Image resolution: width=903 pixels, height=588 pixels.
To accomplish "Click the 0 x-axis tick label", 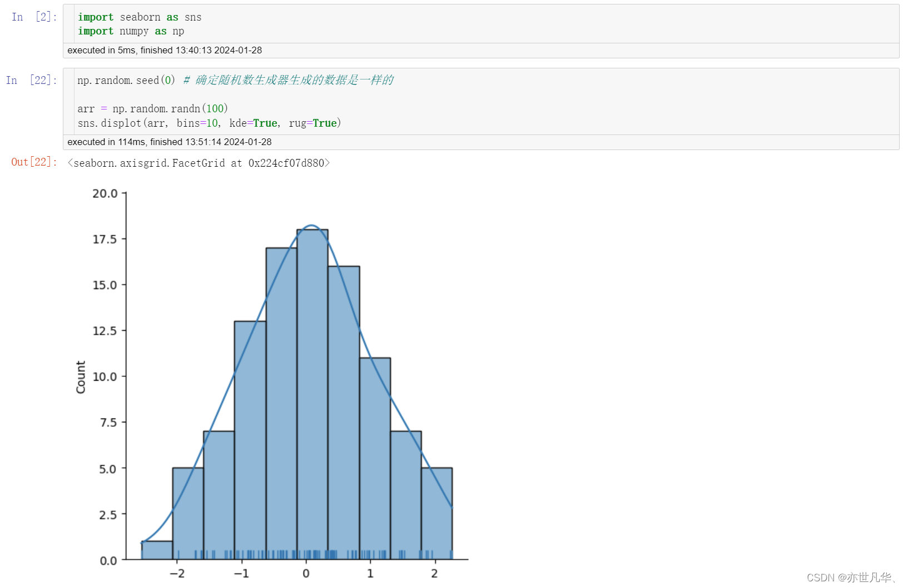I will pos(306,573).
